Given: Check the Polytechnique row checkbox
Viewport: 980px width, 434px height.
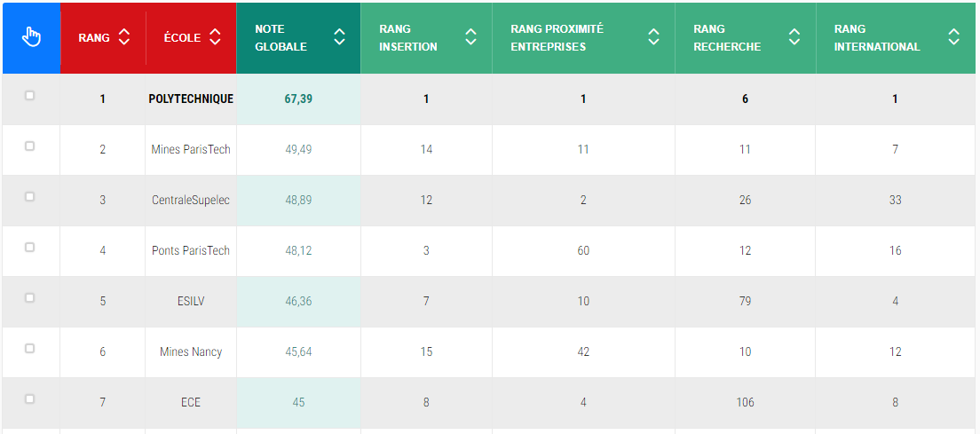Looking at the screenshot, I should pyautogui.click(x=29, y=96).
